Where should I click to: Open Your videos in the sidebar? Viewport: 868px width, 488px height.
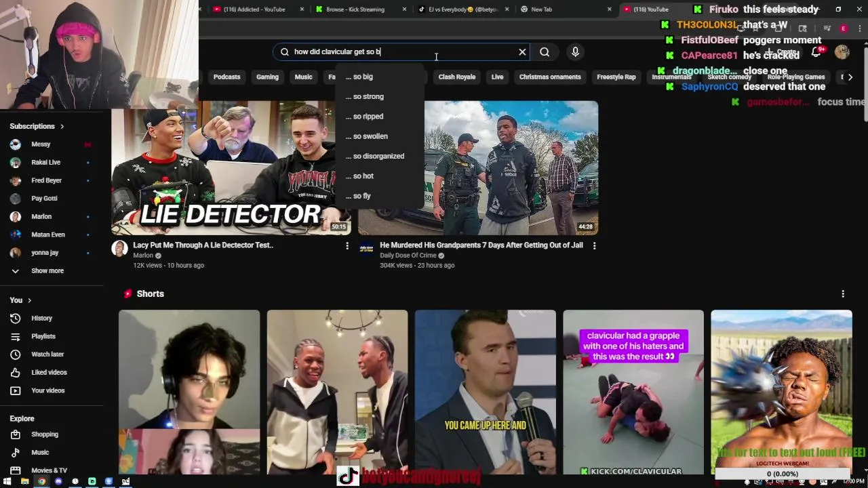point(47,390)
